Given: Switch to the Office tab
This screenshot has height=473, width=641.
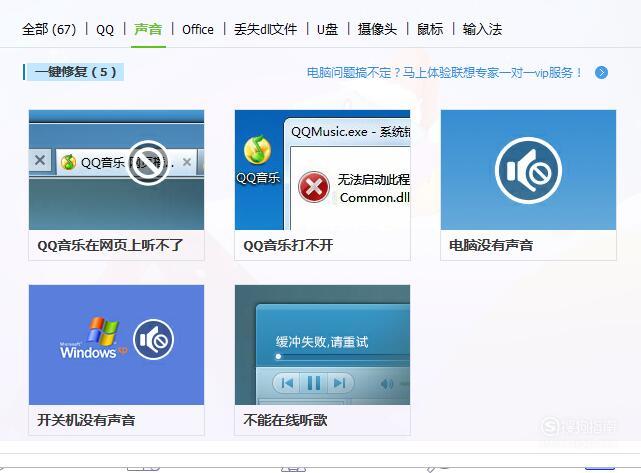Looking at the screenshot, I should [198, 29].
